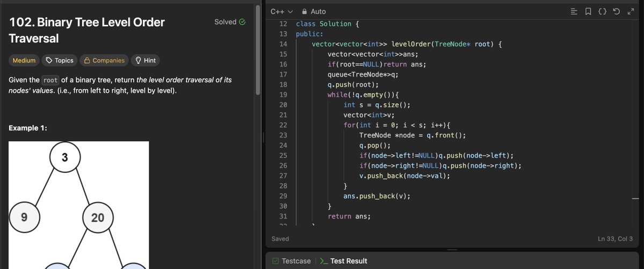Image resolution: width=644 pixels, height=269 pixels.
Task: Open the C++ language dropdown
Action: (x=281, y=11)
